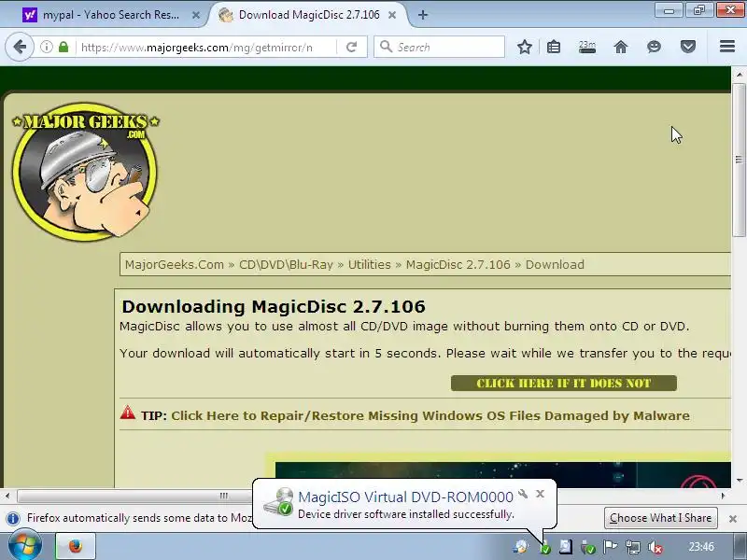Close the MagicISO Virtual DVD-ROM balloon
The width and height of the screenshot is (747, 560).
point(540,494)
